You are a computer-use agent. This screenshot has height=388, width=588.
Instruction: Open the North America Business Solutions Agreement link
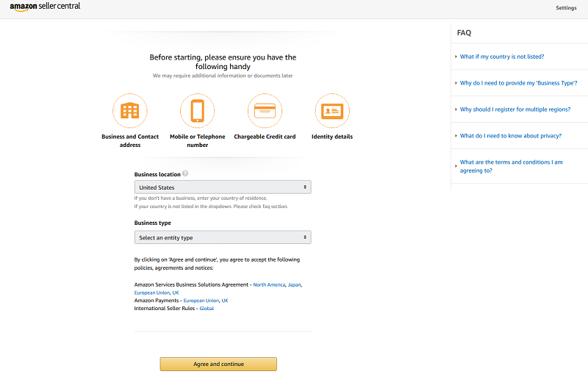tap(269, 285)
